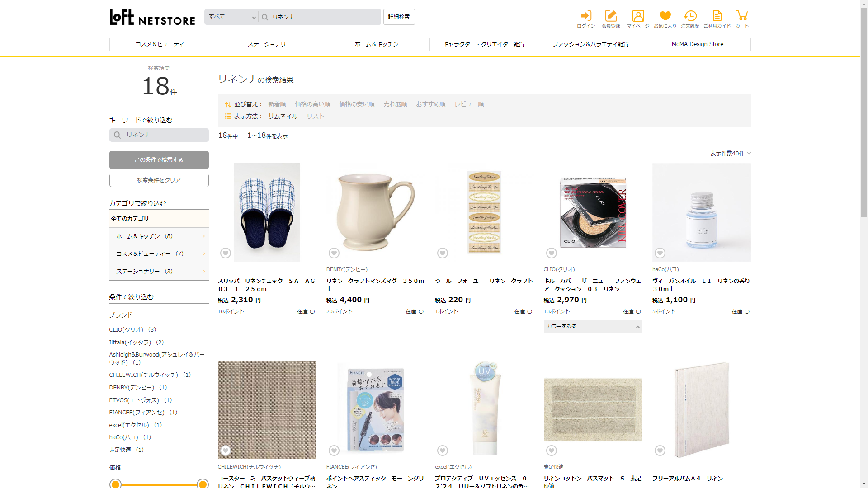868x488 pixels.
Task: Open the MoMA Design Store menu
Action: [697, 44]
